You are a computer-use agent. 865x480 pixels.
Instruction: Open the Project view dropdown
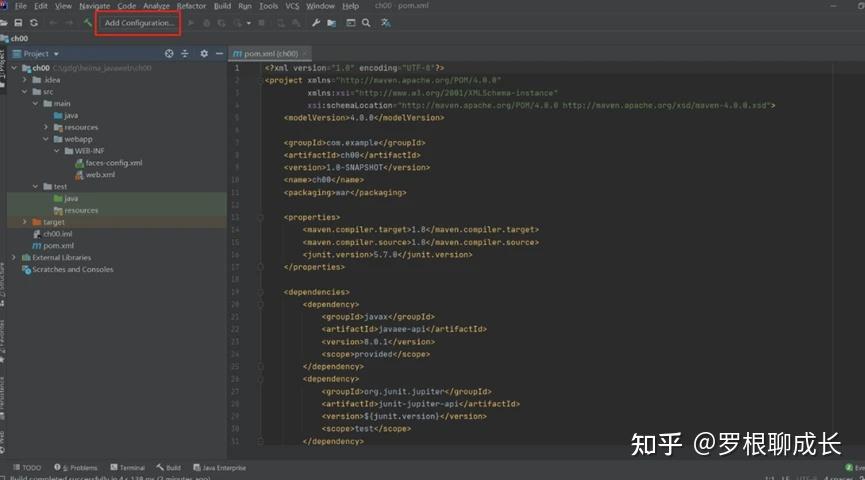56,54
